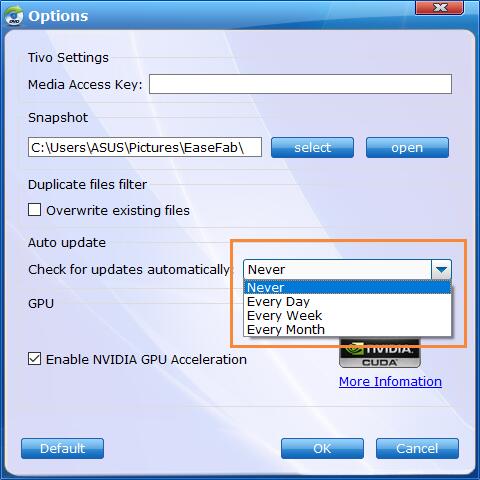The width and height of the screenshot is (480, 480).
Task: Click the select button for snapshot folder
Action: 312,147
